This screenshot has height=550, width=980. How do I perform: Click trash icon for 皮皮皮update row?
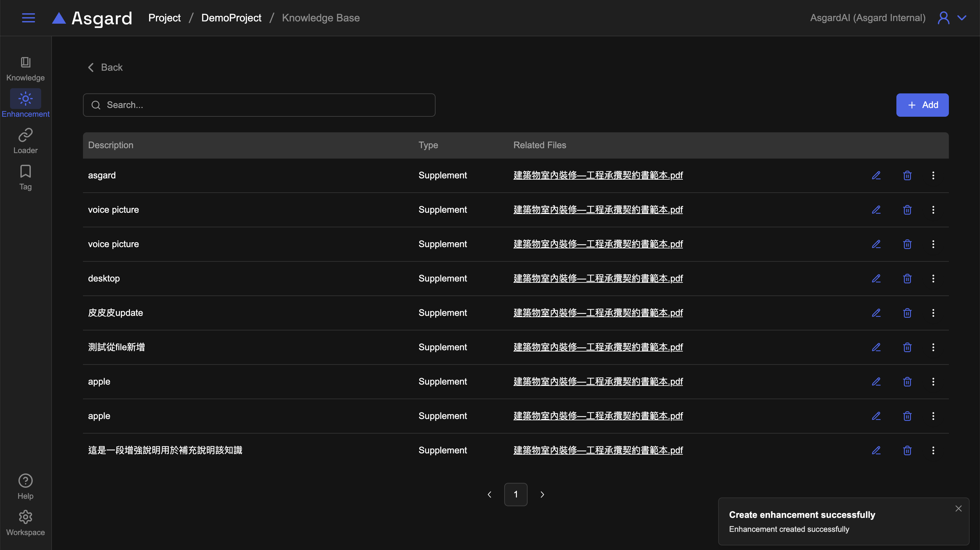(x=907, y=313)
